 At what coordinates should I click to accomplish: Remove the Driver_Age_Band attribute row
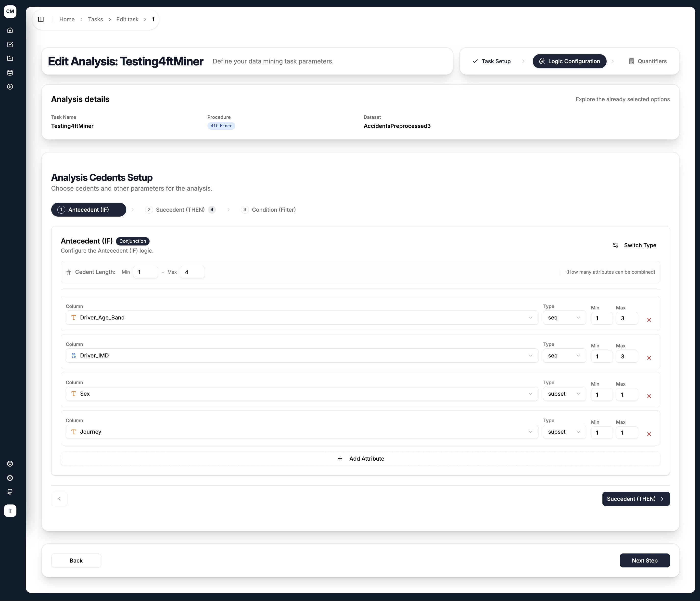(x=649, y=320)
